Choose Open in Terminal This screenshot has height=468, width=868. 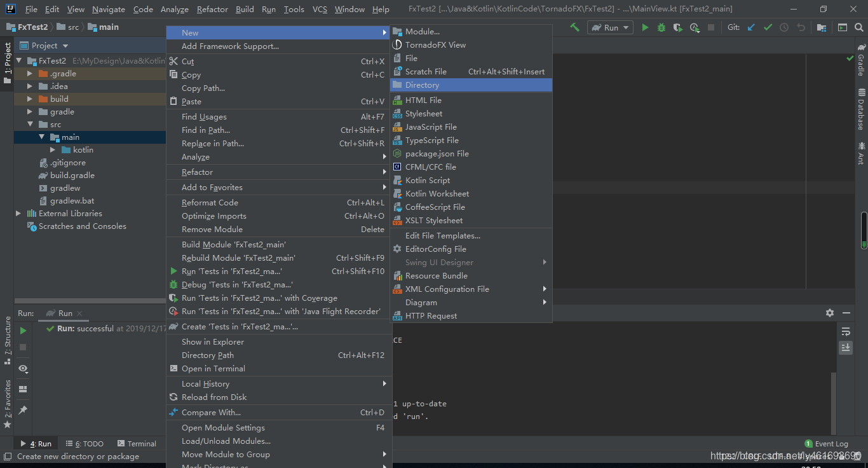pos(278,369)
